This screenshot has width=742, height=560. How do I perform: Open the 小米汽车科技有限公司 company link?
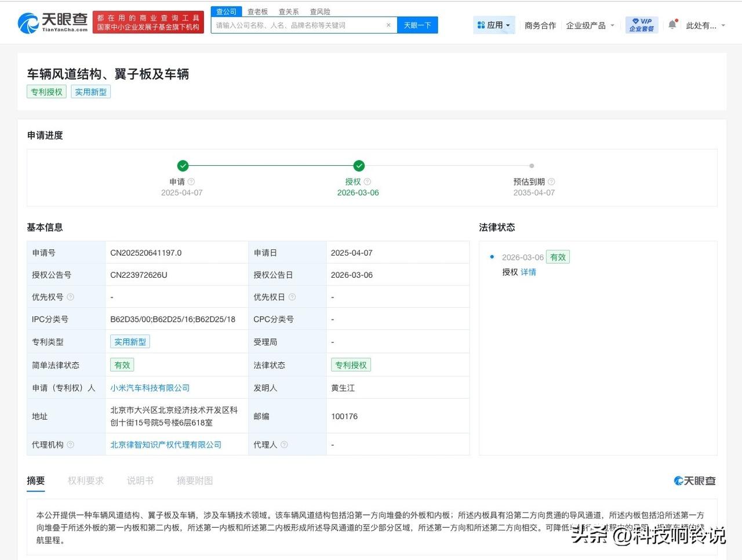(x=150, y=388)
